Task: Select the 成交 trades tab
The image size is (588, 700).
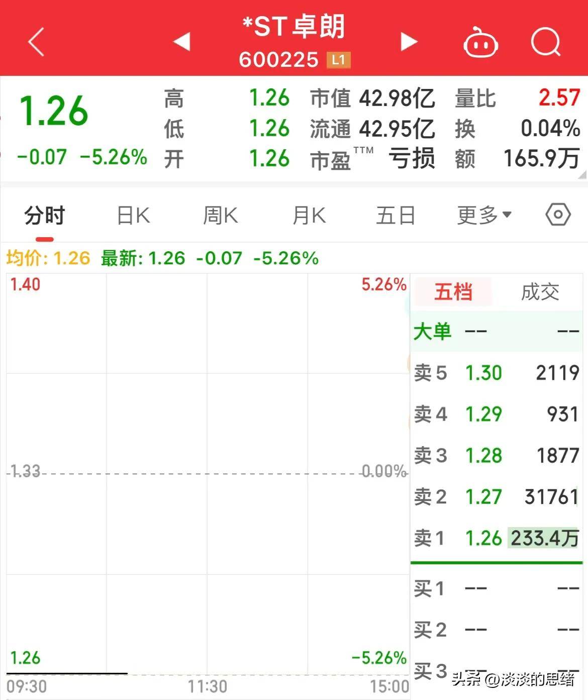Action: tap(540, 292)
